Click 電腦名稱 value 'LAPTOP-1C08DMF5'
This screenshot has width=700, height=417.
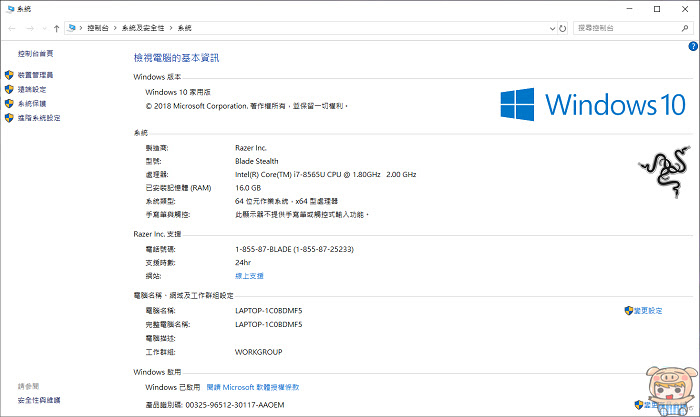pos(269,311)
